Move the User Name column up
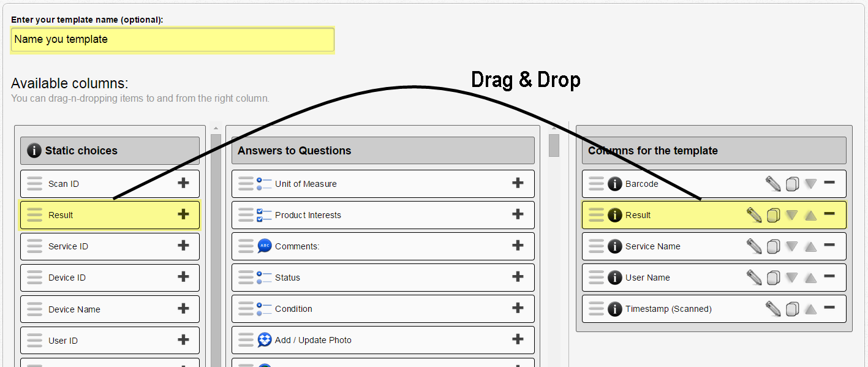Screen dimensions: 868x367 coord(811,278)
